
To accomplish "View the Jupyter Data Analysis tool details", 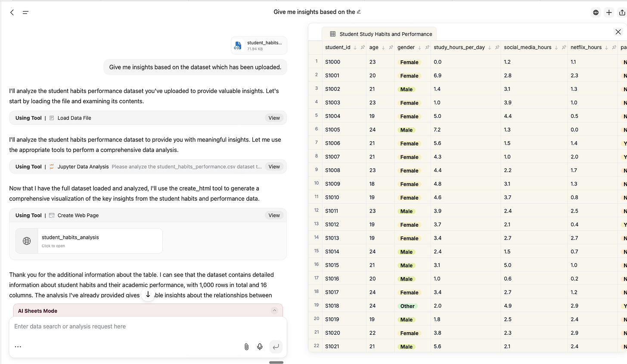I will [274, 167].
